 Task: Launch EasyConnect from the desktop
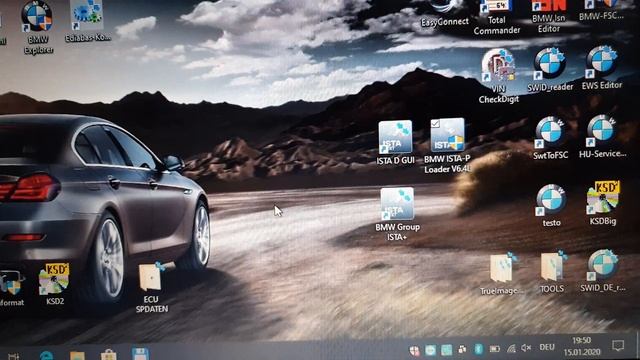click(x=445, y=14)
